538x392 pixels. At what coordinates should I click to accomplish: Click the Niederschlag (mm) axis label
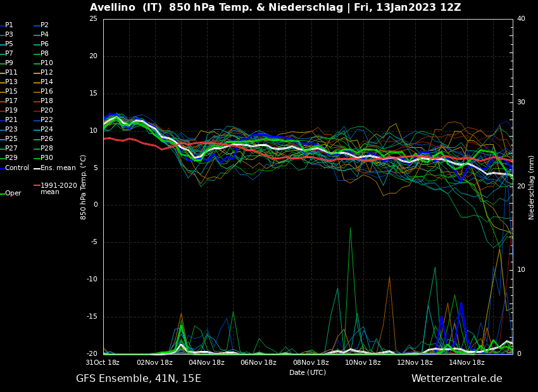(x=532, y=187)
